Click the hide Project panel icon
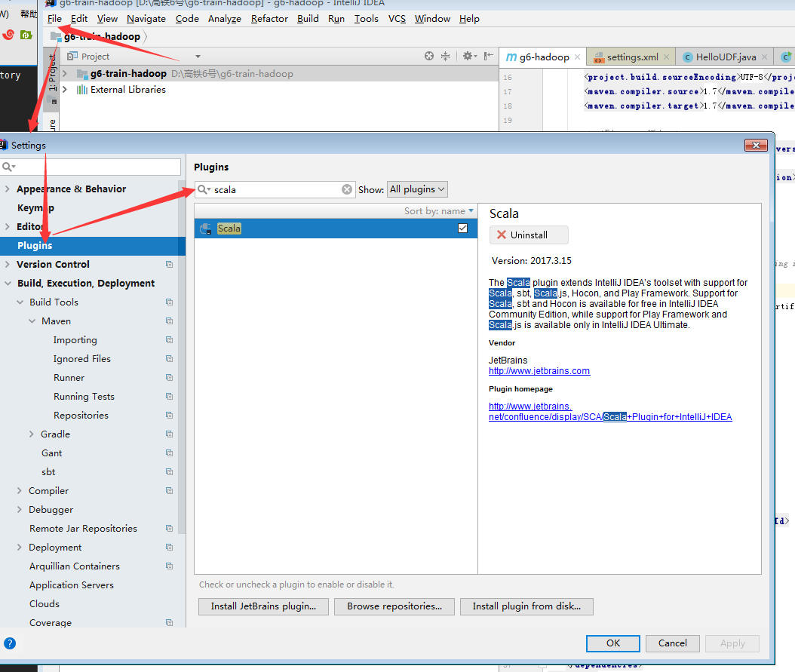 point(488,56)
